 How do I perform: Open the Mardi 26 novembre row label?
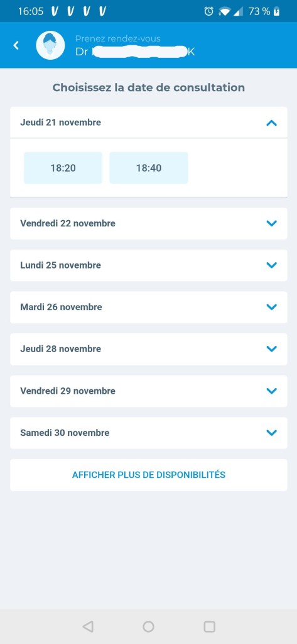click(61, 307)
